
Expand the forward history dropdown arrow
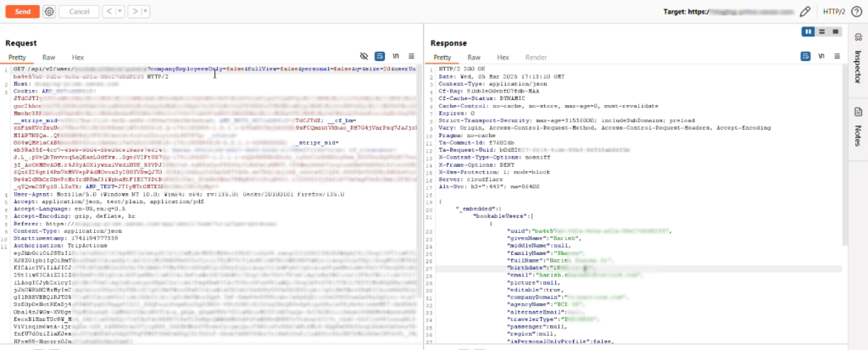[x=147, y=12]
